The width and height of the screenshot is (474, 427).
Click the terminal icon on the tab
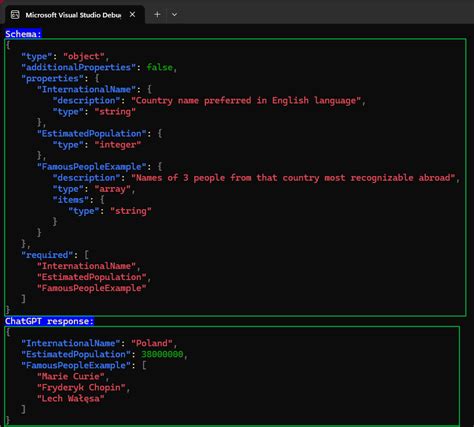coord(15,15)
